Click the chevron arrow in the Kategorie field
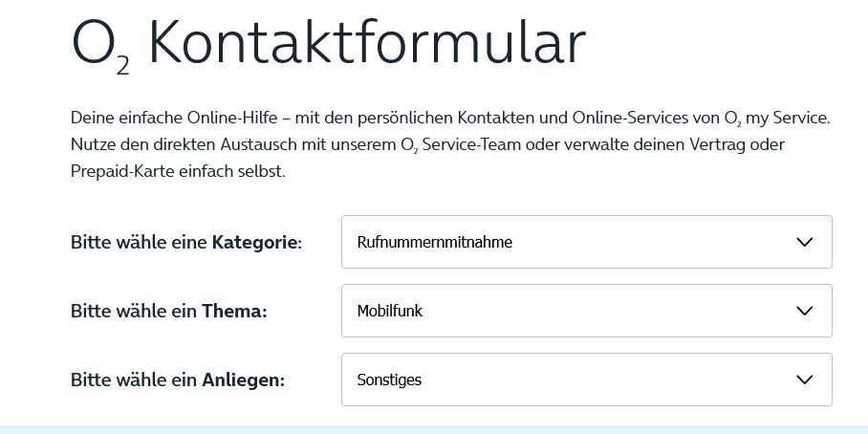 pyautogui.click(x=804, y=242)
